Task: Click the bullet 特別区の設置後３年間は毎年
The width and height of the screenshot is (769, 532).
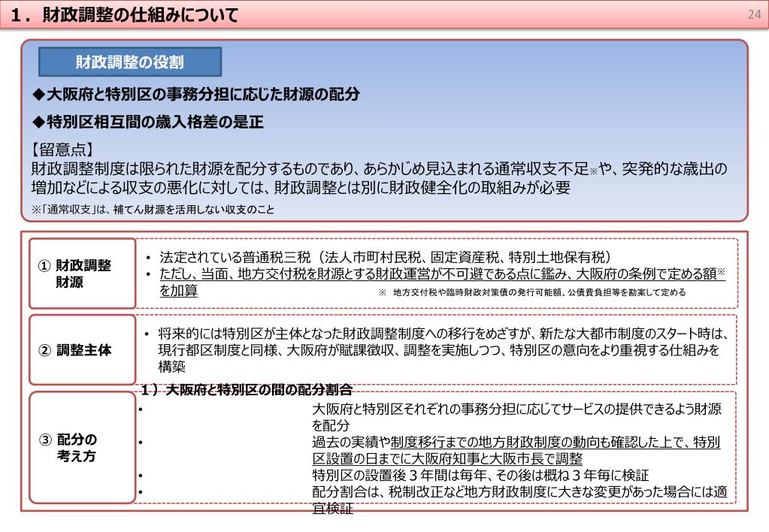Action: click(480, 475)
